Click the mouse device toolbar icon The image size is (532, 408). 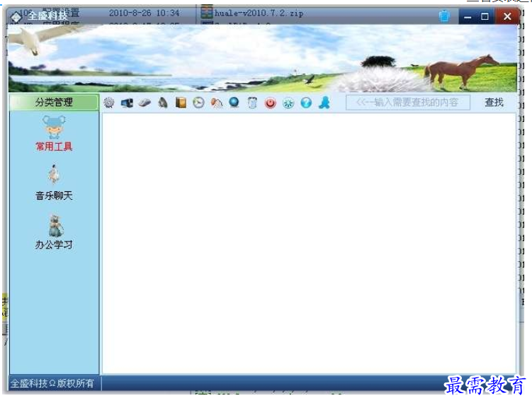click(145, 103)
